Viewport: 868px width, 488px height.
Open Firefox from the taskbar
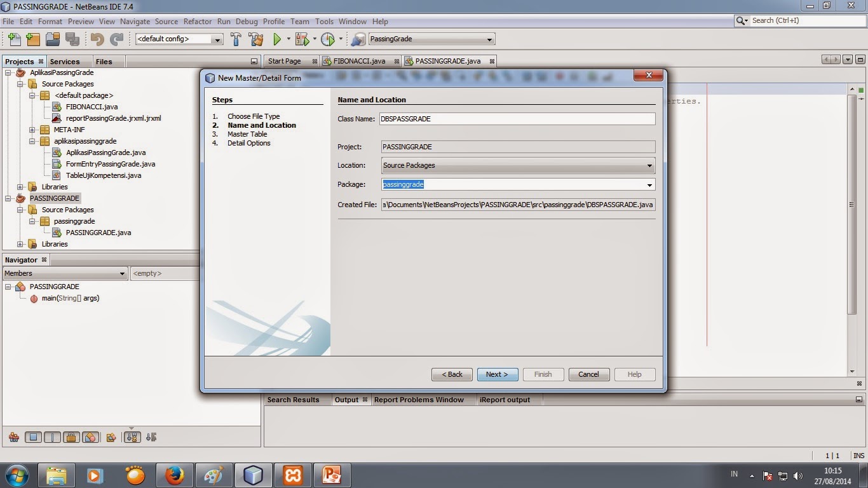pyautogui.click(x=174, y=475)
